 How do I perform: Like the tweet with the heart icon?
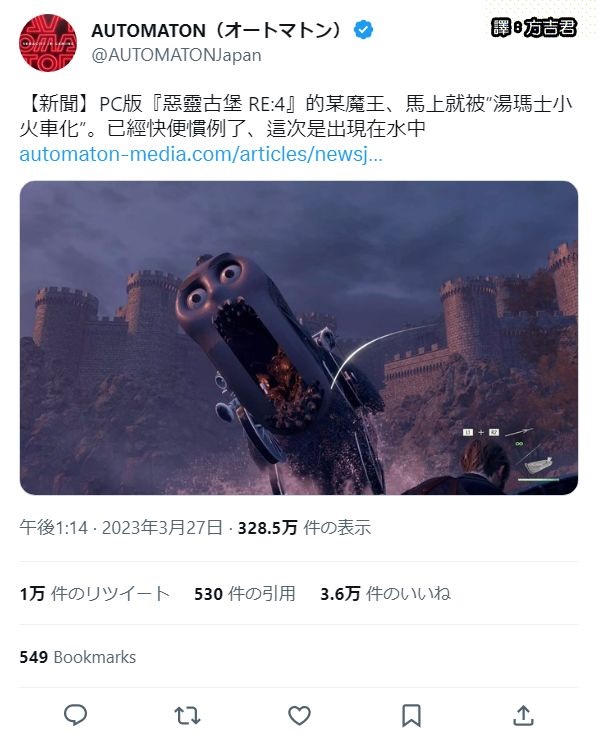click(x=299, y=716)
